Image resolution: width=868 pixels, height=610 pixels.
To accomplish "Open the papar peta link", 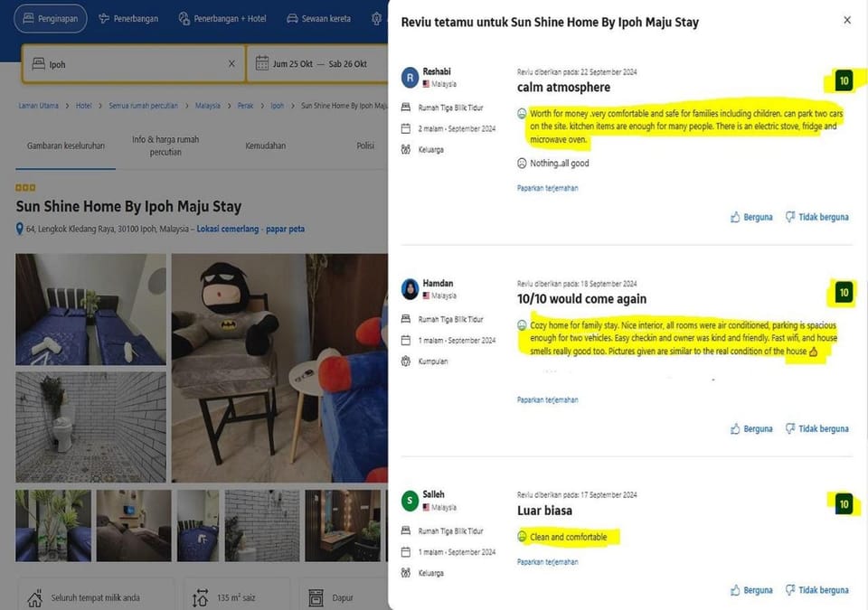I will [x=285, y=229].
